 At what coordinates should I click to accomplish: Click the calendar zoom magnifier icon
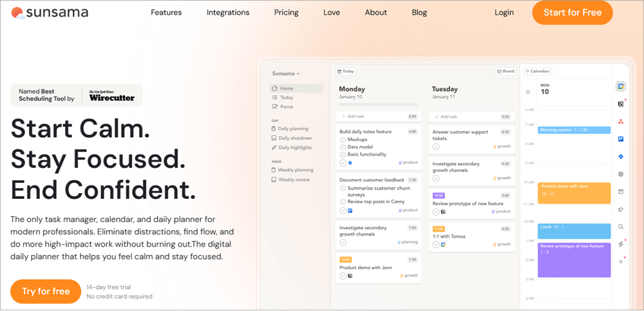tap(528, 92)
